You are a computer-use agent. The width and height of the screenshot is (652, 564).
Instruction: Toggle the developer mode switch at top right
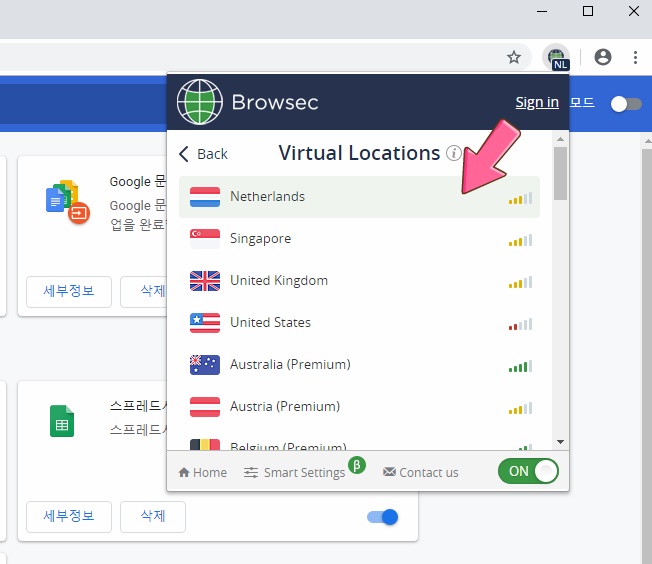[626, 104]
